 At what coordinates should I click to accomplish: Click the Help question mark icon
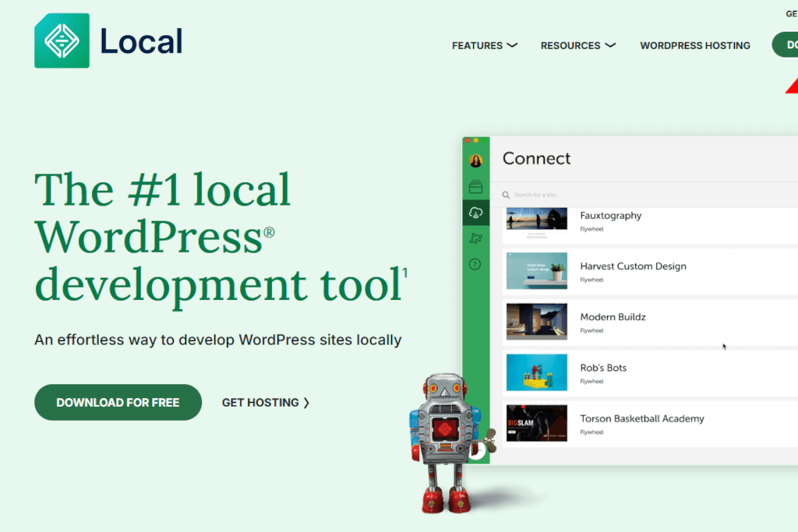point(475,264)
